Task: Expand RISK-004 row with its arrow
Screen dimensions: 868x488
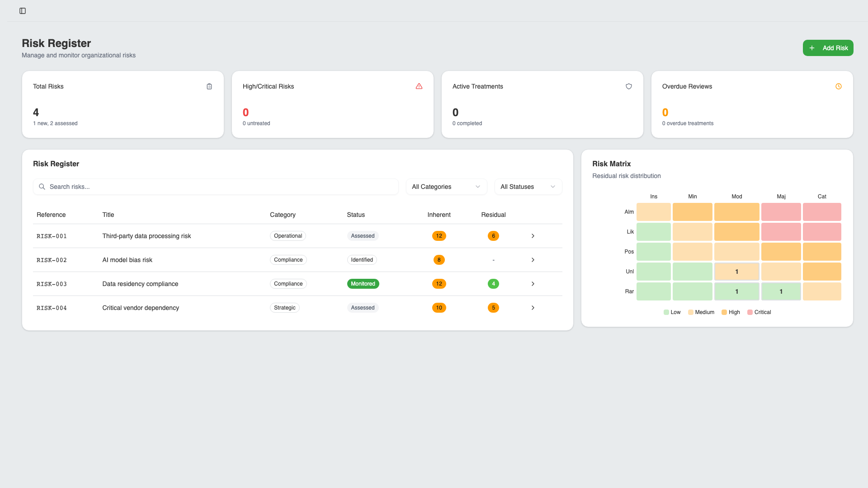Action: [533, 308]
